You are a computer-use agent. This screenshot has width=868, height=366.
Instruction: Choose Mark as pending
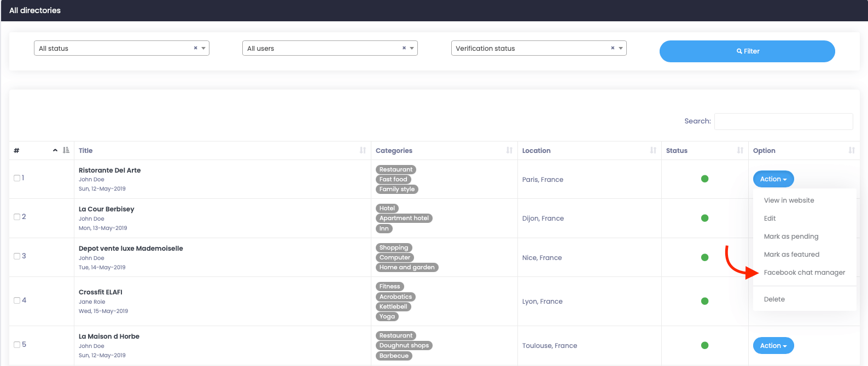791,237
